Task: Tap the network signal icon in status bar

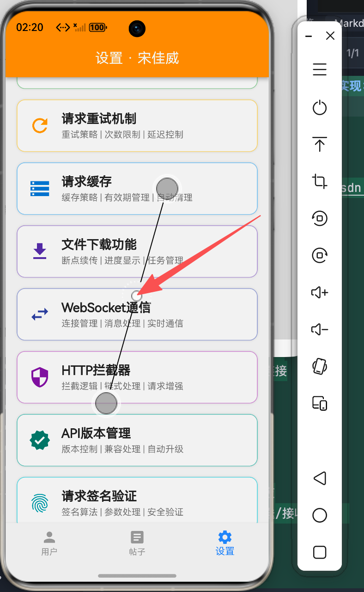Action: point(79,27)
